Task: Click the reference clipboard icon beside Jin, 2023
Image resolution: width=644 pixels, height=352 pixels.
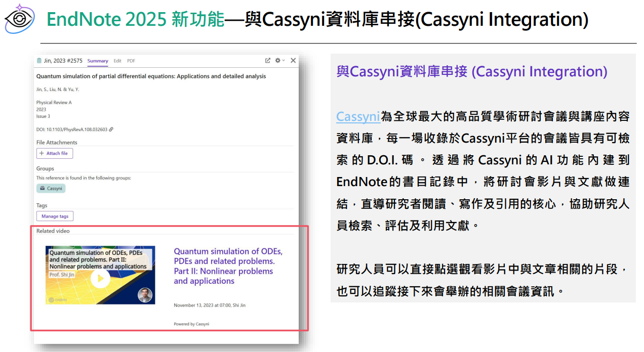Action: pos(38,60)
